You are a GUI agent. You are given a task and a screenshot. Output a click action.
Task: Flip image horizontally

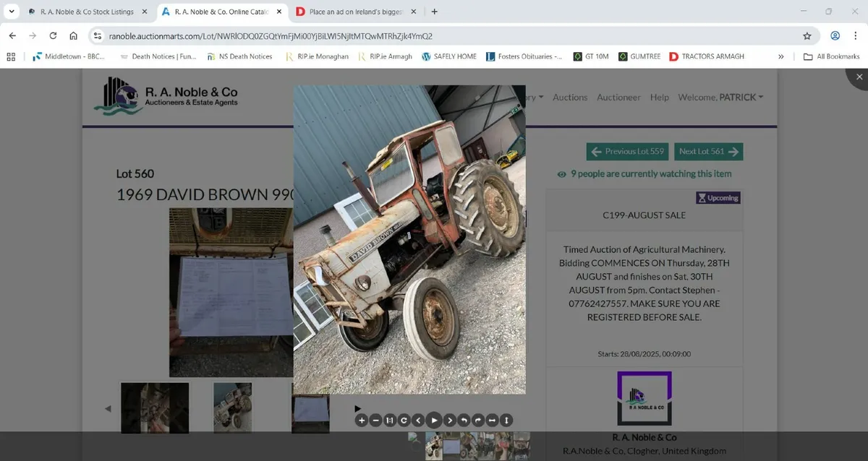(492, 421)
